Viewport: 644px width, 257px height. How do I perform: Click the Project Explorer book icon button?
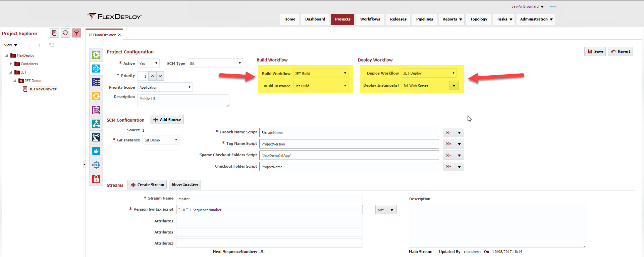pyautogui.click(x=54, y=33)
